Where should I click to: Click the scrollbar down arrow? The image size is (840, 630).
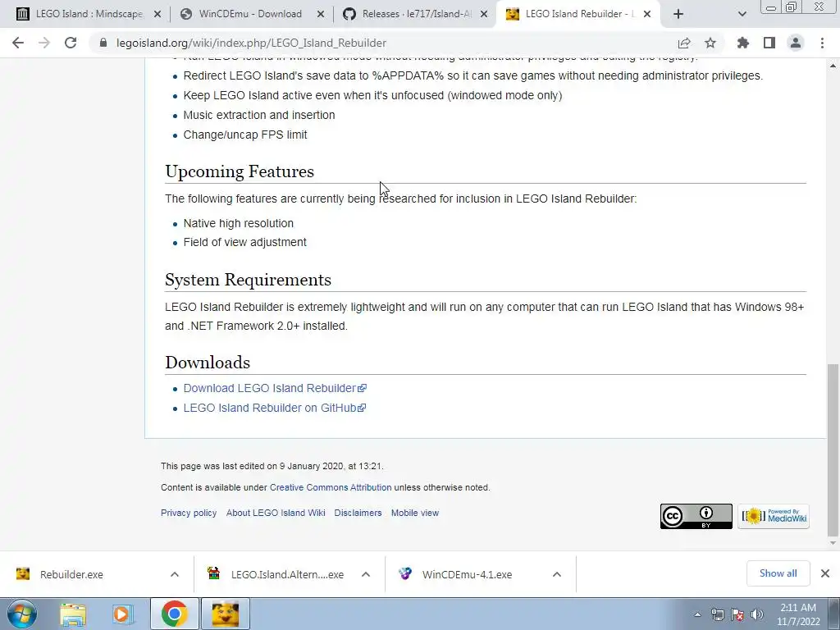[833, 543]
